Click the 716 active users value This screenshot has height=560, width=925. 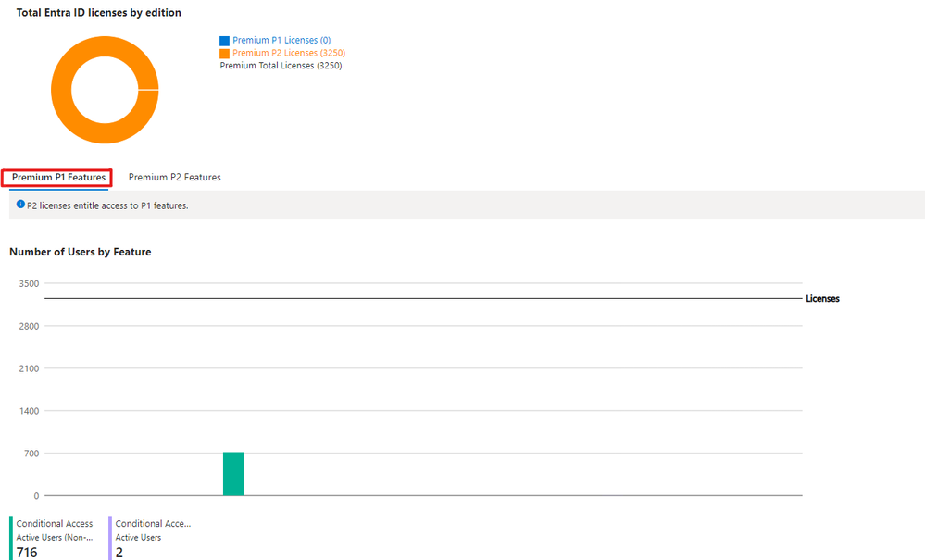tap(27, 553)
